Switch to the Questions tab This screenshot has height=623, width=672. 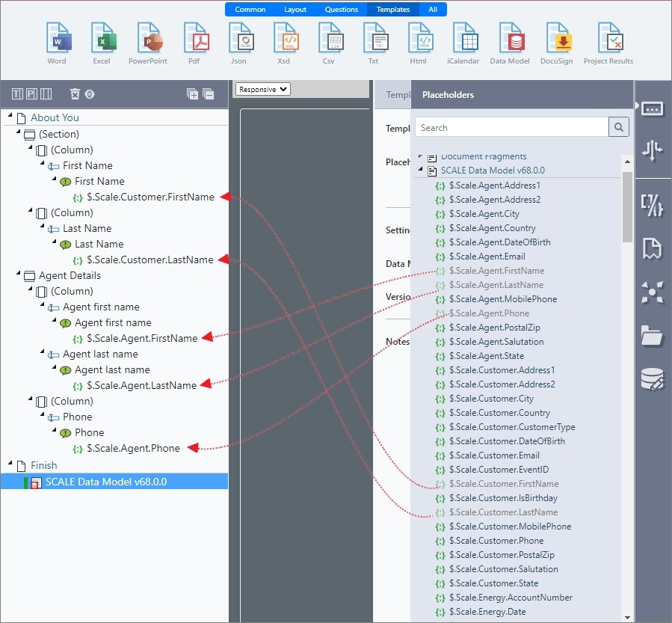click(341, 10)
